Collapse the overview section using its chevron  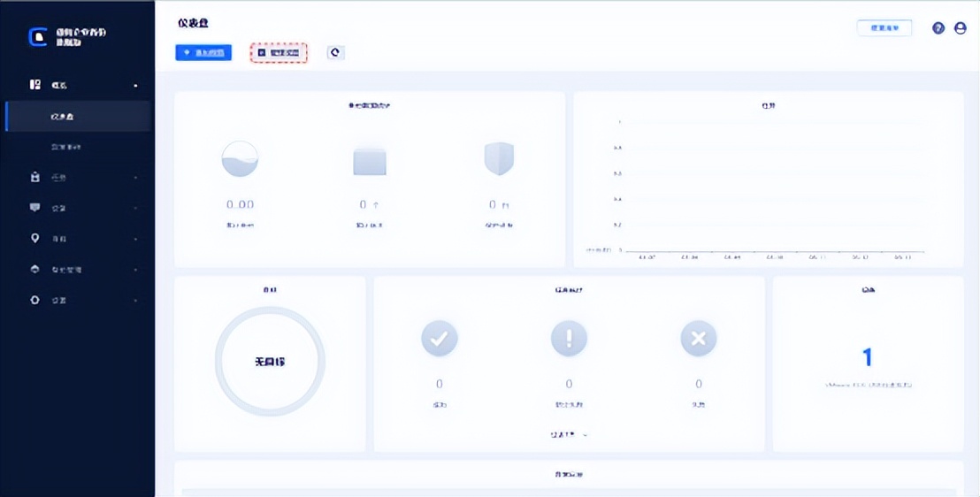click(135, 86)
